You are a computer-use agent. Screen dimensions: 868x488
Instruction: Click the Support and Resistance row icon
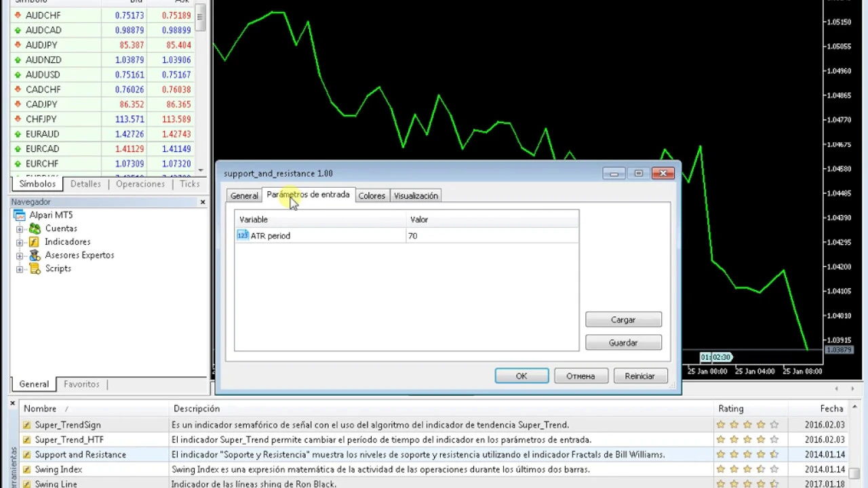coord(27,455)
